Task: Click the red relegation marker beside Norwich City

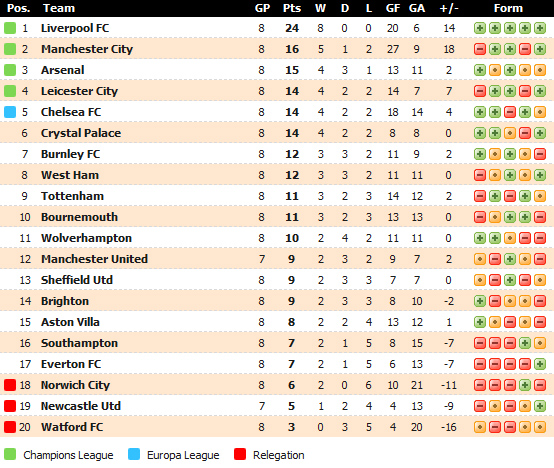Action: [10, 385]
